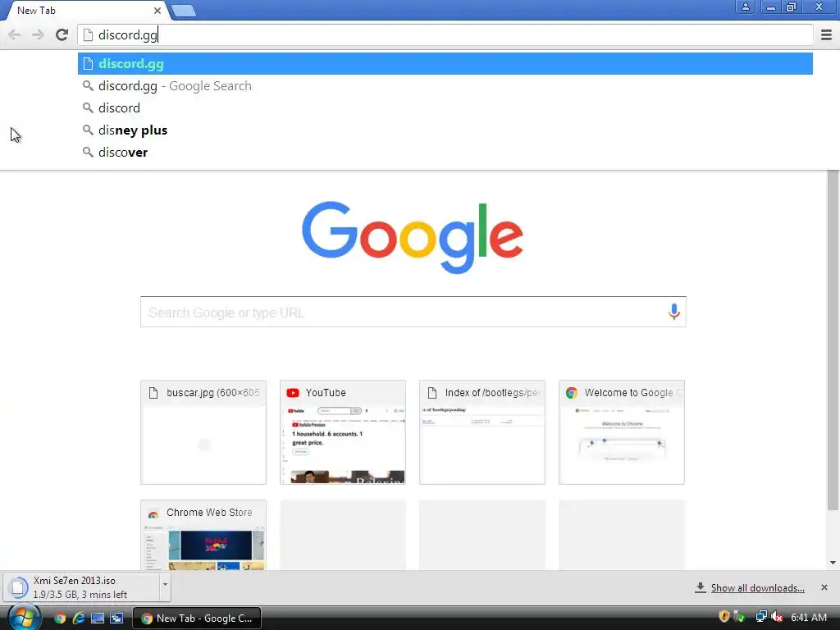Open the Xmi Se7en 2013.iso download item
The height and width of the screenshot is (630, 840).
point(80,587)
